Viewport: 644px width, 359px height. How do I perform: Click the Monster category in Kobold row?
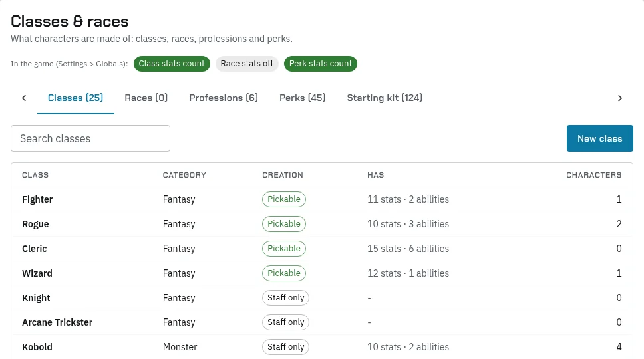coord(180,347)
